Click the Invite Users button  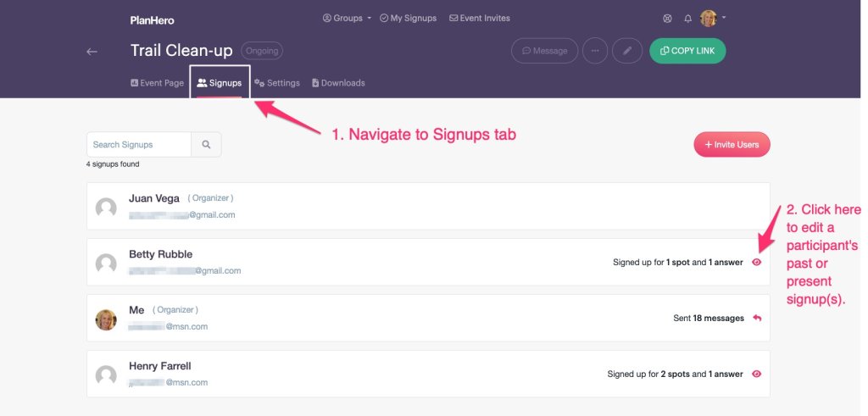[732, 145]
